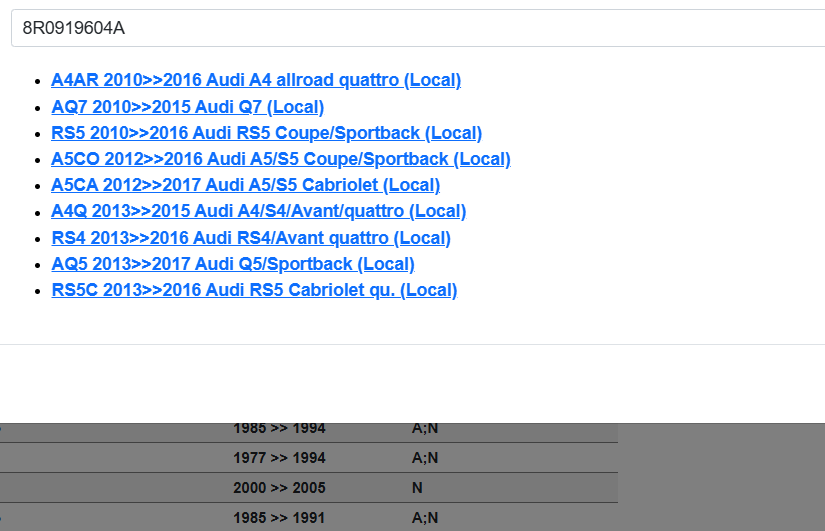The image size is (825, 531).
Task: Open A5CO Audi A5/S5 Coupe/Sportback link
Action: (280, 159)
